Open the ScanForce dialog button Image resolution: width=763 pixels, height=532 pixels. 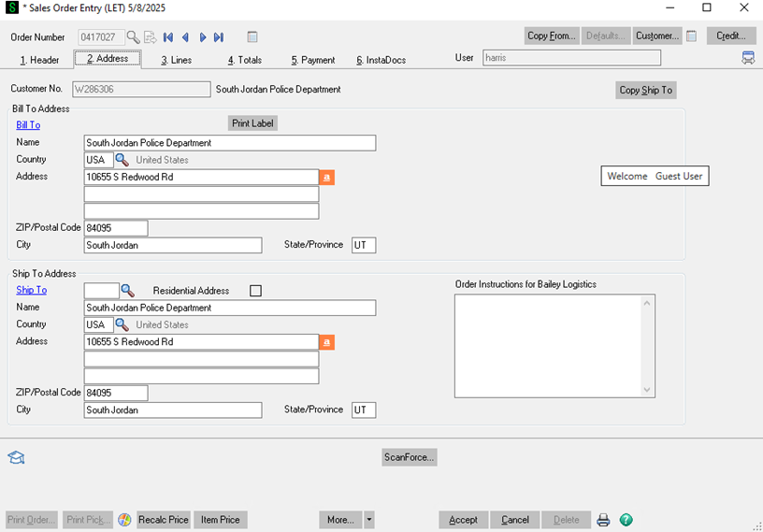(x=409, y=457)
